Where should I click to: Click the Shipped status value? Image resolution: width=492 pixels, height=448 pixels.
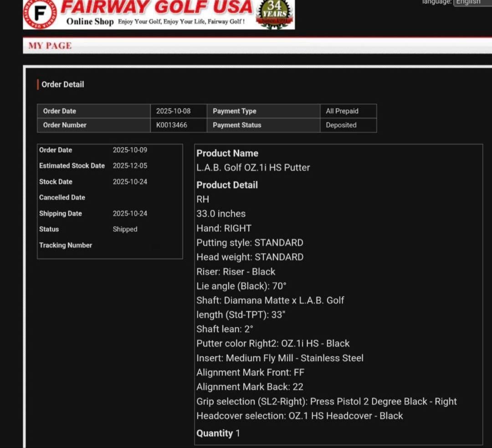coord(125,229)
